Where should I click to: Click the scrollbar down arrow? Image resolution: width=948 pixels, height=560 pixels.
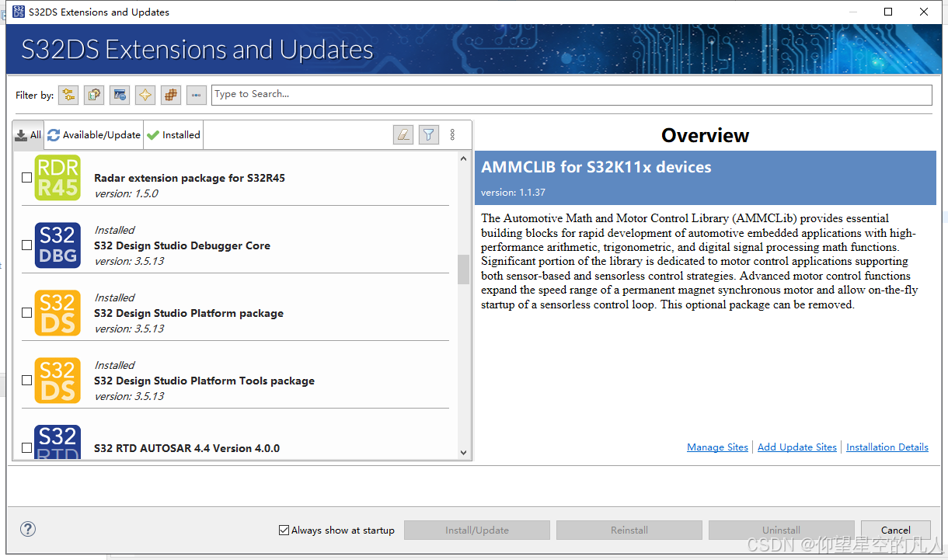[463, 453]
